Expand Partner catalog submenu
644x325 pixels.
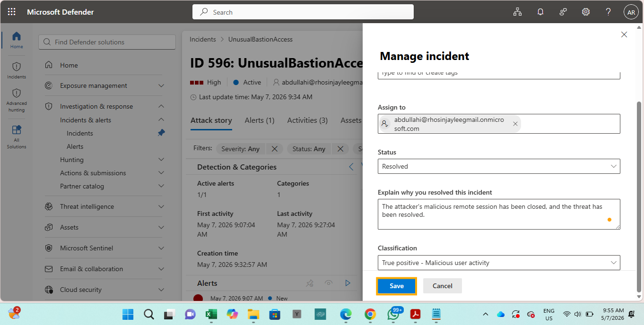coord(161,186)
